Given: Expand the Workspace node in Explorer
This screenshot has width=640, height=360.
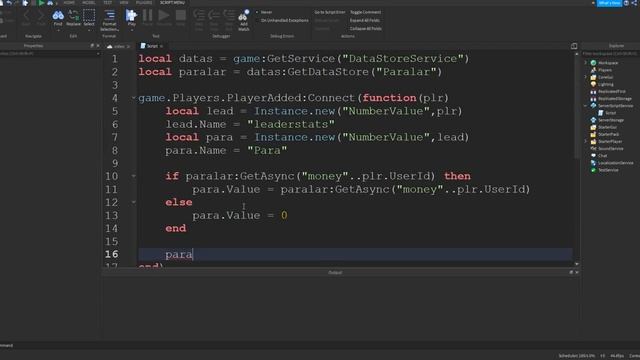Looking at the screenshot, I should point(586,63).
